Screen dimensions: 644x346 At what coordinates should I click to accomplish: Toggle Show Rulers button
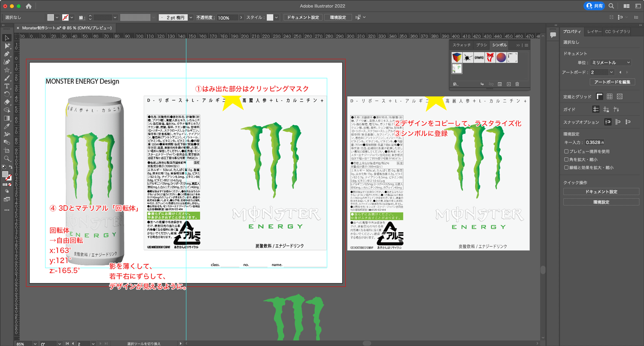pos(599,97)
